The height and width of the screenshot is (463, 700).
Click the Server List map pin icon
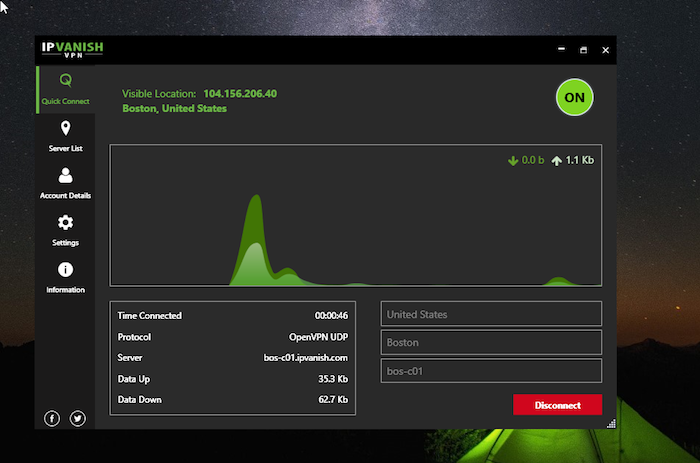pyautogui.click(x=66, y=128)
